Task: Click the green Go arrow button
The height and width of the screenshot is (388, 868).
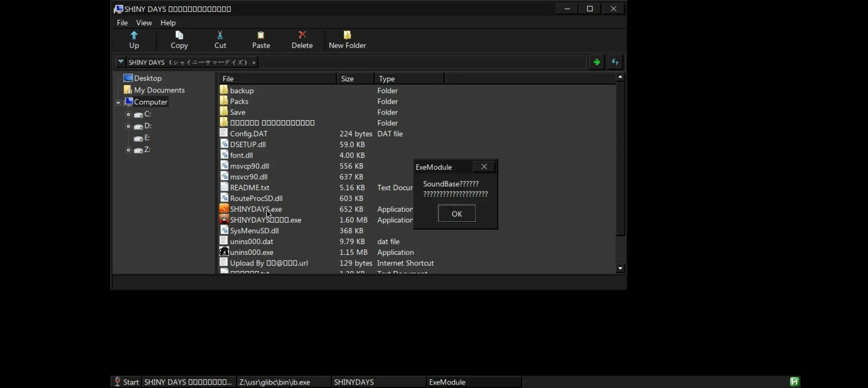Action: 597,62
